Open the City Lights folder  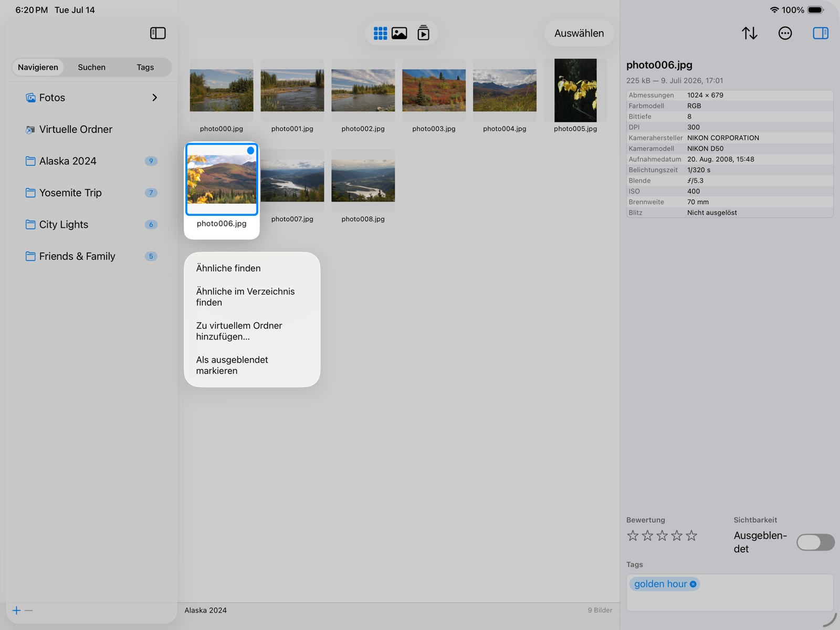[x=91, y=225]
